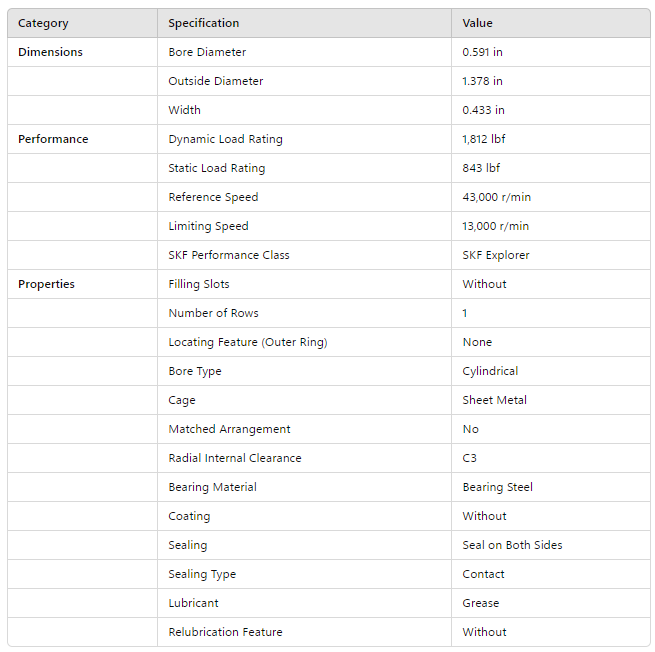Image resolution: width=655 pixels, height=652 pixels.
Task: Select the Bearing Steel value
Action: click(498, 487)
